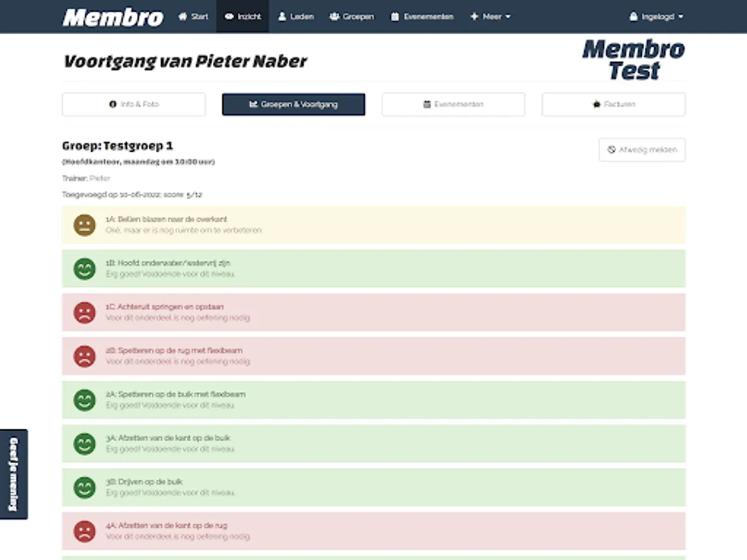Click the person icon beside Leden
This screenshot has width=747, height=560.
(282, 17)
